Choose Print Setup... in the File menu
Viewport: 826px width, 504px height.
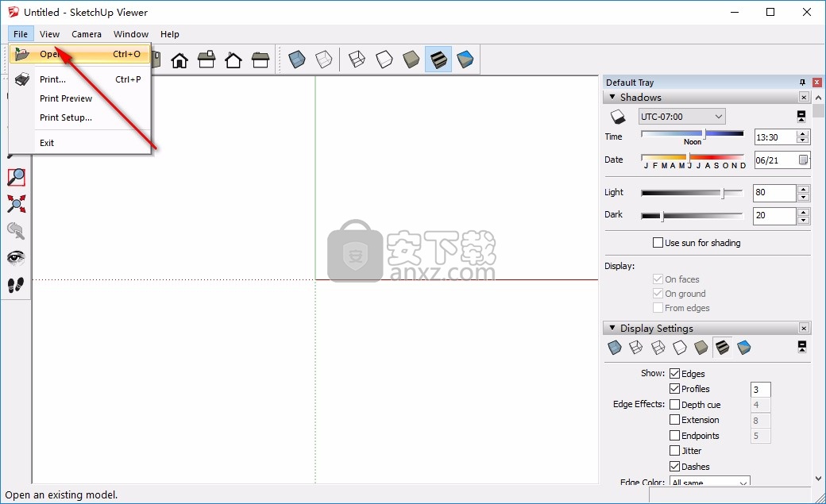[x=79, y=117]
